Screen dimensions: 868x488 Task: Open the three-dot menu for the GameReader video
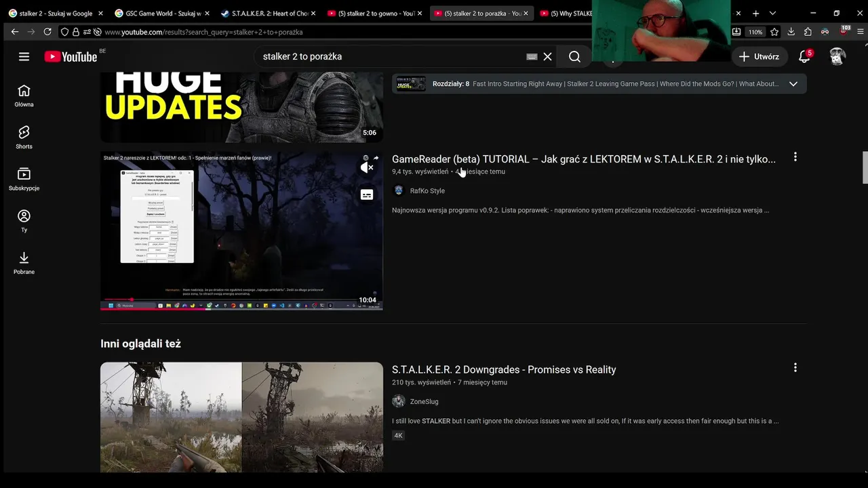coord(795,157)
